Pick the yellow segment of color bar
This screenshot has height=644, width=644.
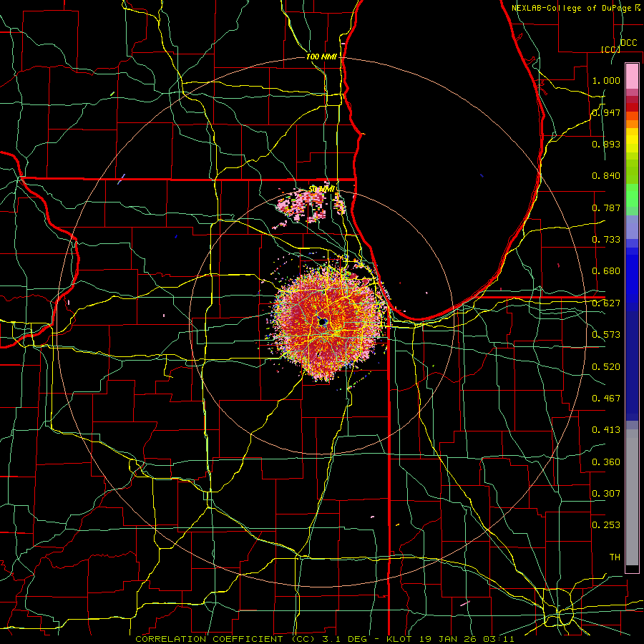(x=632, y=140)
